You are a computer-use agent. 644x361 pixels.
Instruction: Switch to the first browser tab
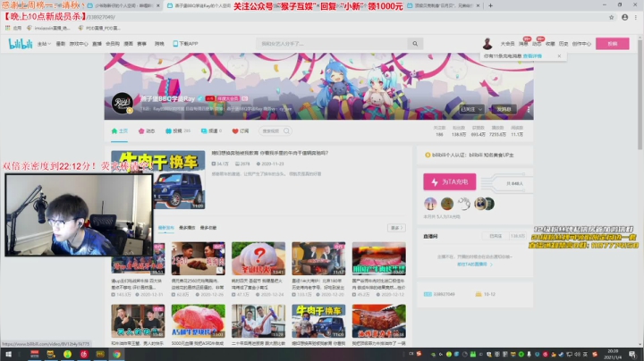tap(123, 5)
